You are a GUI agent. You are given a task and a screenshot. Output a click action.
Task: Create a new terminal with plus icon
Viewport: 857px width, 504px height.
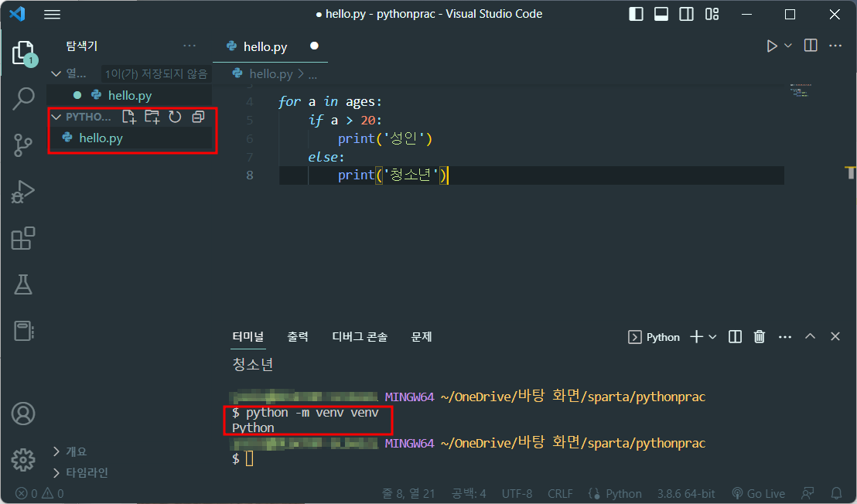(x=696, y=336)
